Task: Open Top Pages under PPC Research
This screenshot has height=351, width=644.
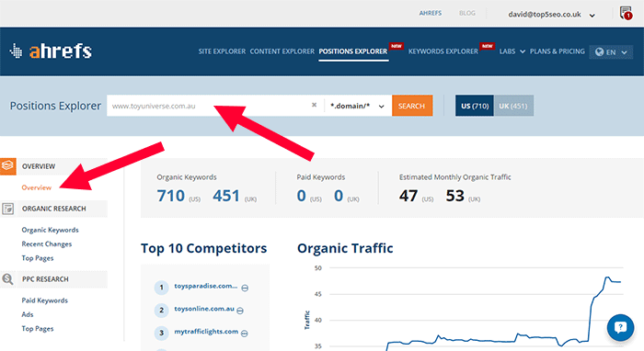Action: coord(38,328)
